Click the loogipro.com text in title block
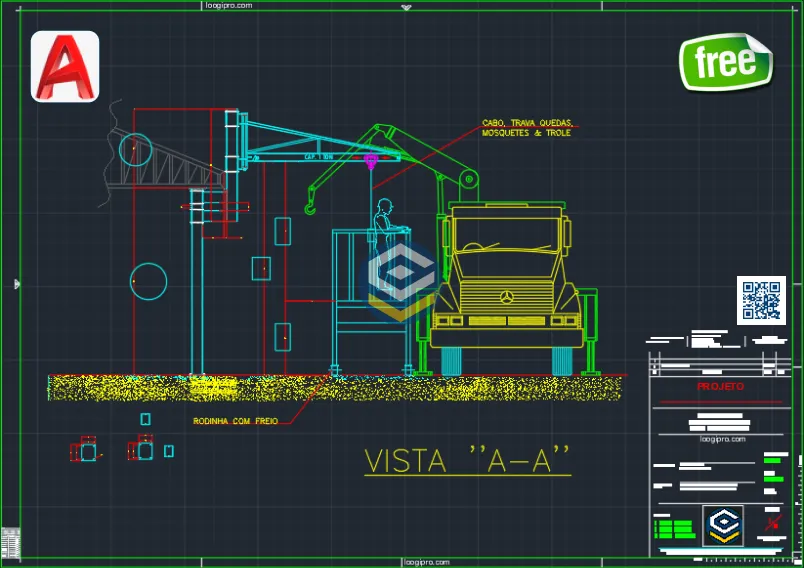This screenshot has height=568, width=804. click(719, 438)
